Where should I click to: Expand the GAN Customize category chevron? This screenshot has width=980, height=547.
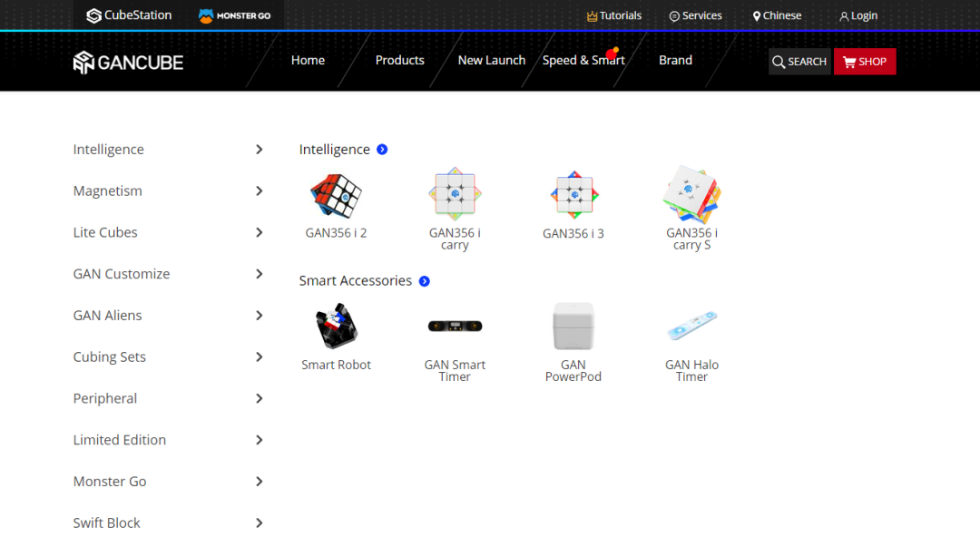tap(260, 274)
